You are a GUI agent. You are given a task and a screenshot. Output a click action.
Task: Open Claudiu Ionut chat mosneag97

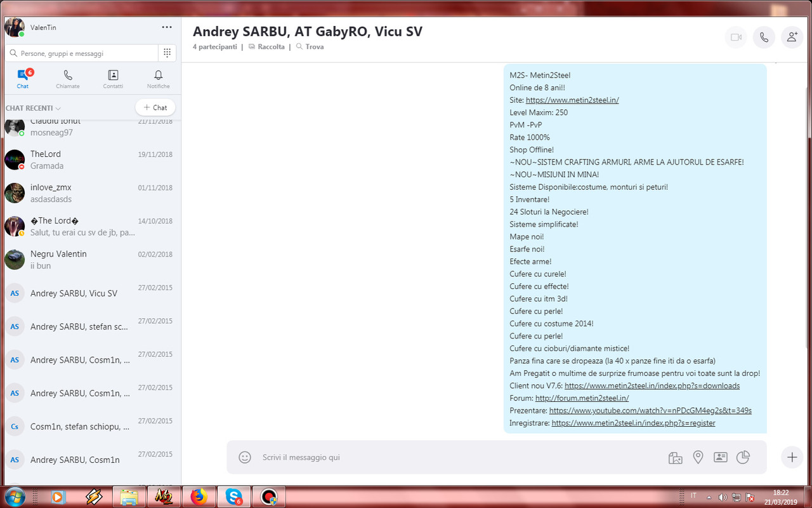click(x=91, y=127)
